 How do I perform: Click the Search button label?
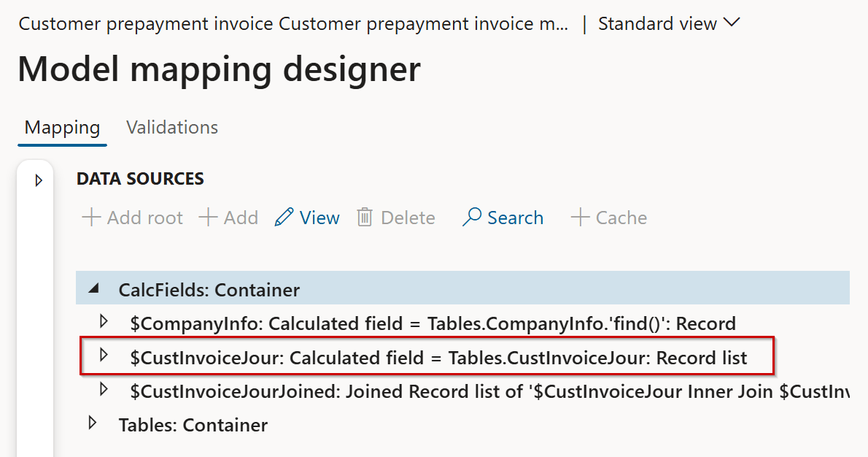516,218
